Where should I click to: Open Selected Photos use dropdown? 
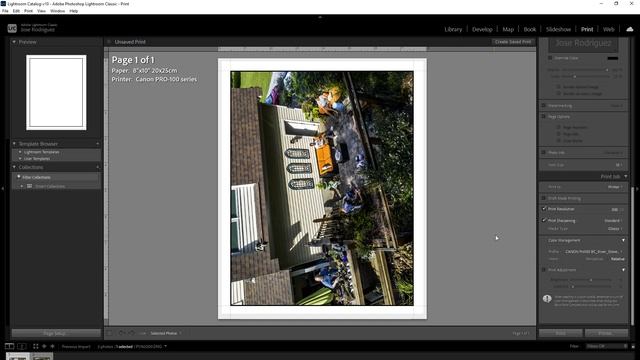pos(166,333)
